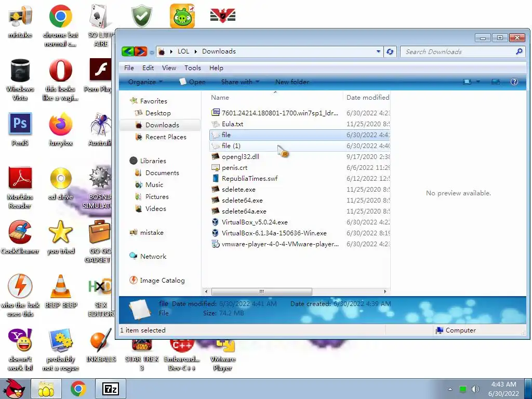Open the Organize dropdown
The height and width of the screenshot is (399, 532).
145,82
